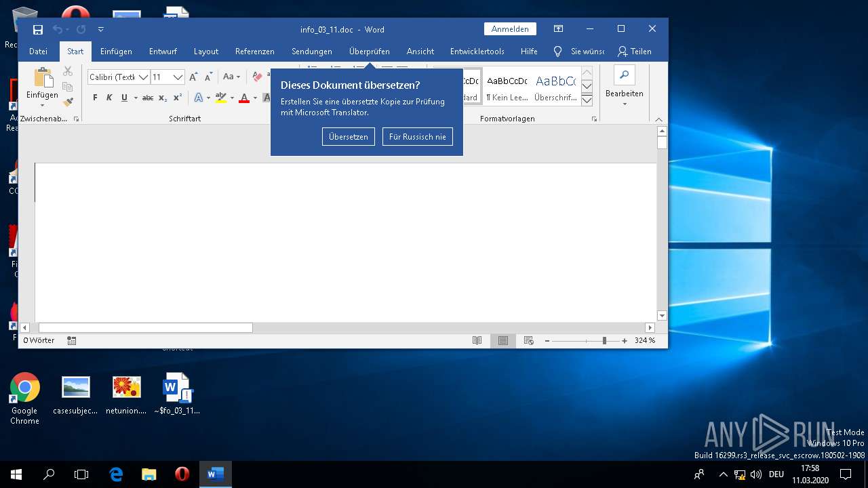Toggle strikethrough formatting (abc)
Image resolution: width=868 pixels, height=488 pixels.
click(148, 98)
